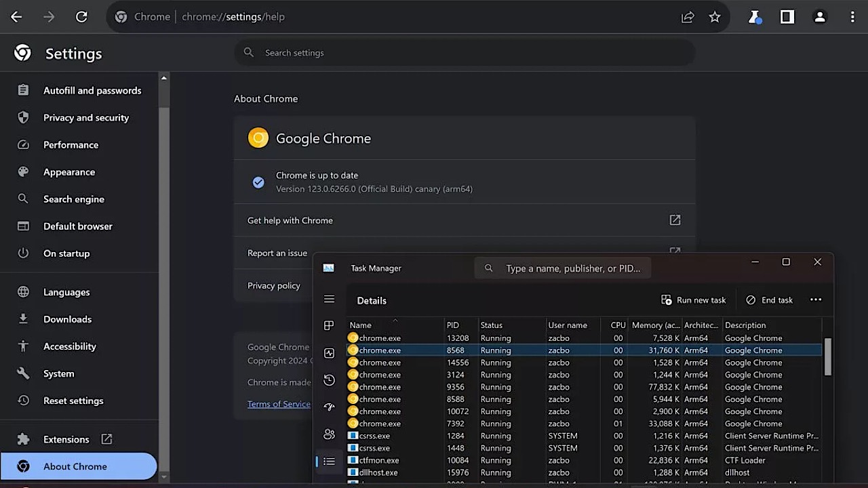868x488 pixels.
Task: Open the Privacy policy row
Action: click(x=274, y=285)
